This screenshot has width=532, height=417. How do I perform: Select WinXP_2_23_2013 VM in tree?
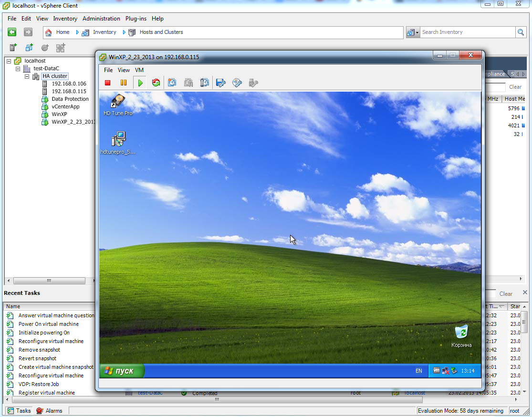pyautogui.click(x=73, y=122)
